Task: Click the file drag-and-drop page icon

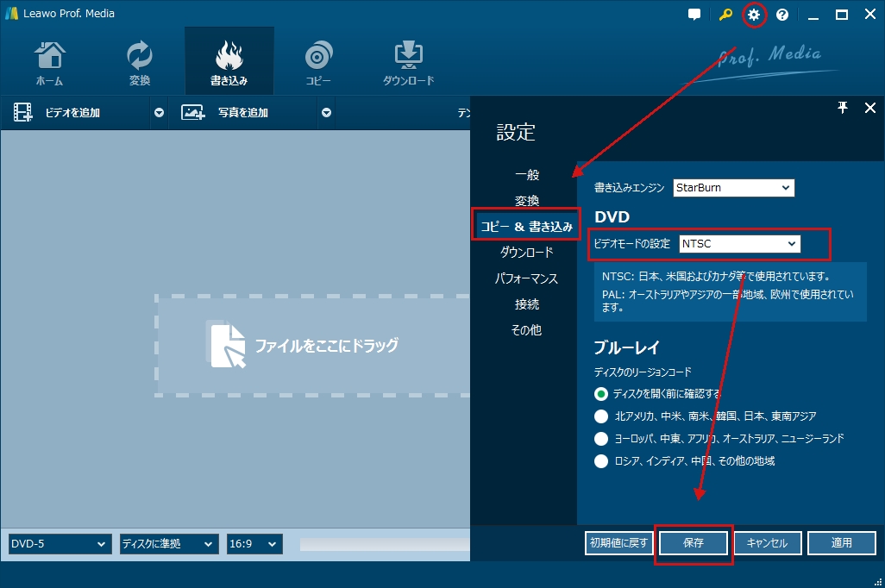Action: pos(228,344)
